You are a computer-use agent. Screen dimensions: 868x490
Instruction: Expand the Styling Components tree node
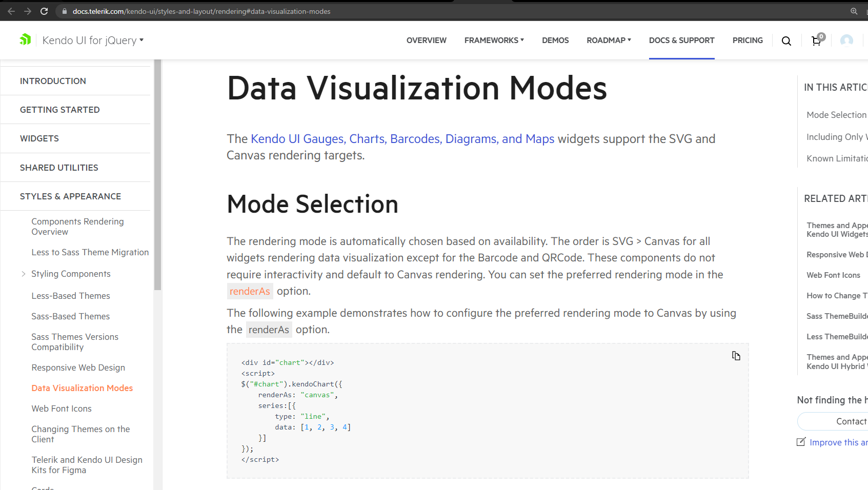tap(24, 274)
